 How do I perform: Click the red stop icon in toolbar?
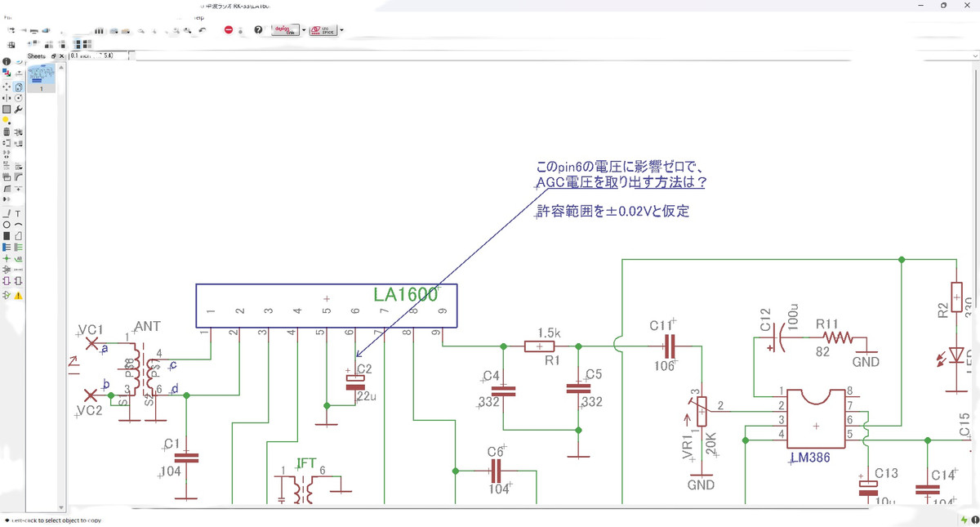[x=229, y=30]
